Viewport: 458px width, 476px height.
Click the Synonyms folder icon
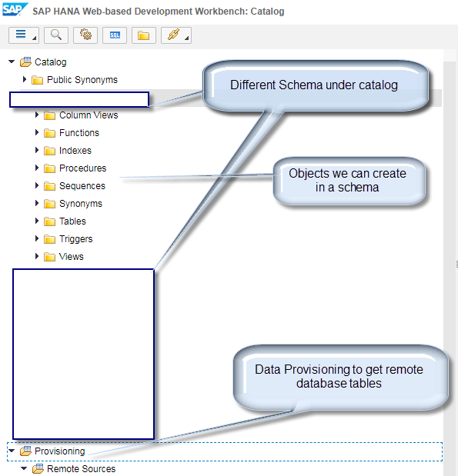click(49, 204)
